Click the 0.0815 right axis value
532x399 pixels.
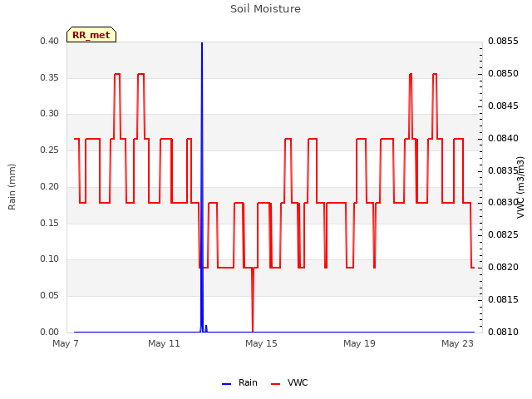tap(503, 299)
